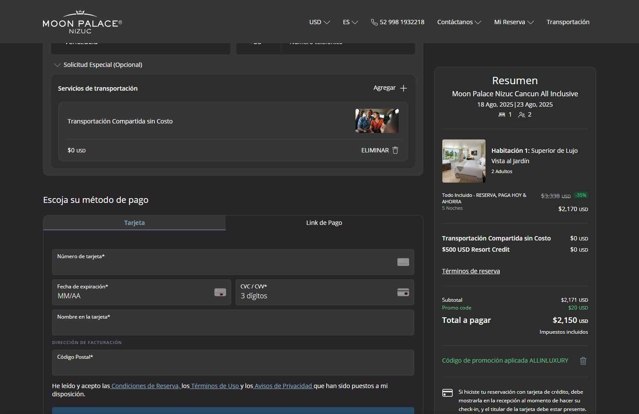Click Agregar transportation service text

click(x=384, y=88)
